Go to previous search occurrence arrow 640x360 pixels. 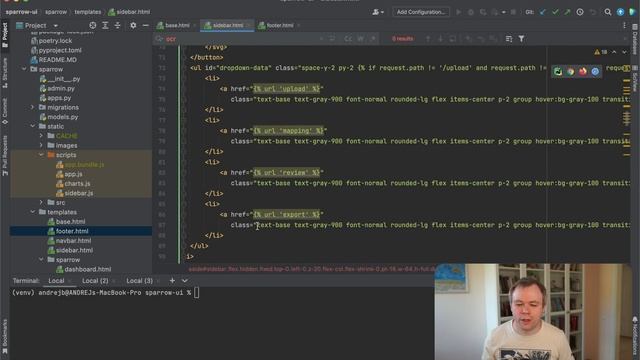tap(428, 39)
